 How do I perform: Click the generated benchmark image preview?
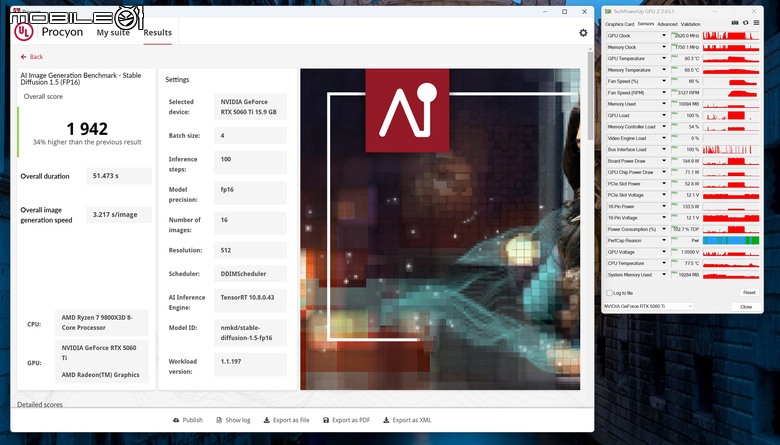440,229
